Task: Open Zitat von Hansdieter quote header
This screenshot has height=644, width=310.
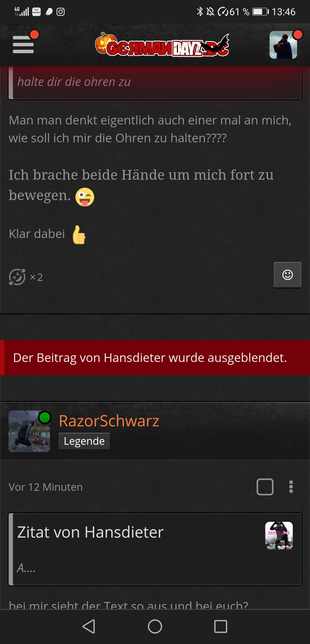Action: (90, 532)
